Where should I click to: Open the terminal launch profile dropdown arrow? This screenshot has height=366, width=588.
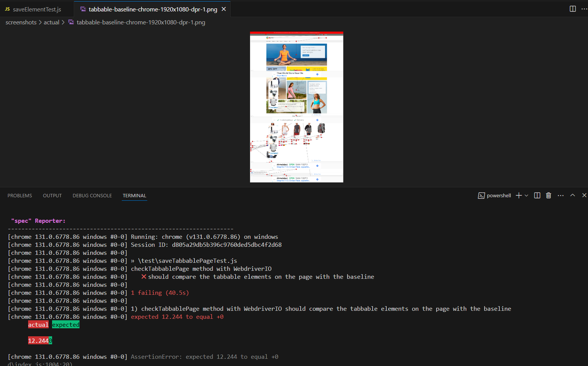coord(526,195)
